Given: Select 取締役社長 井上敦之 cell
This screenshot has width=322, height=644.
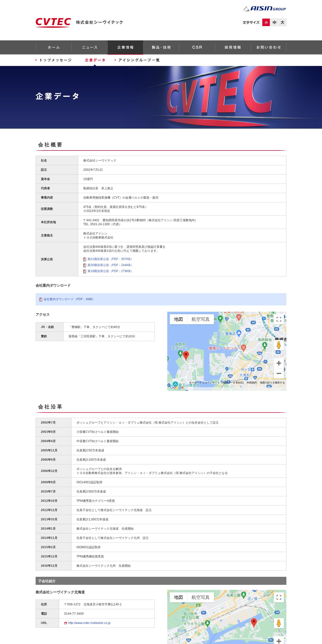Looking at the screenshot, I should (182, 188).
